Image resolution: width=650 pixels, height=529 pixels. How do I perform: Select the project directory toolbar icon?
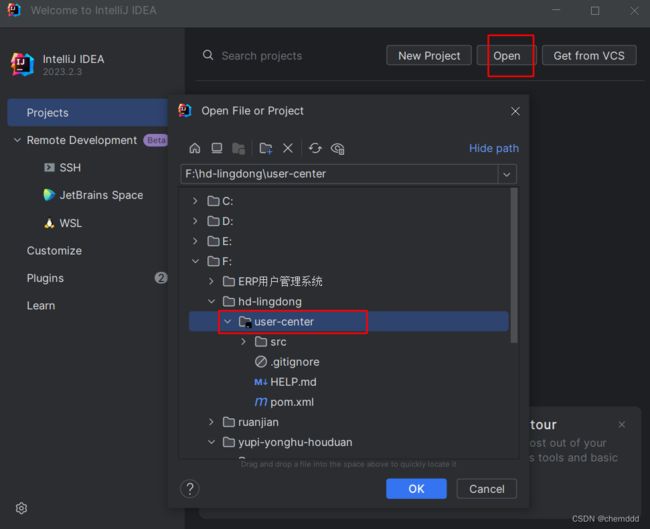pyautogui.click(x=238, y=148)
